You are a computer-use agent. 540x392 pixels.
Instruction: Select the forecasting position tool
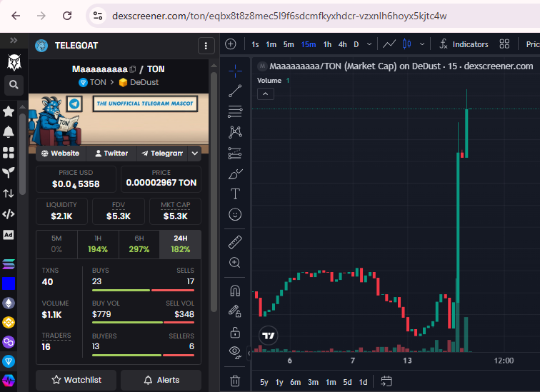[235, 153]
